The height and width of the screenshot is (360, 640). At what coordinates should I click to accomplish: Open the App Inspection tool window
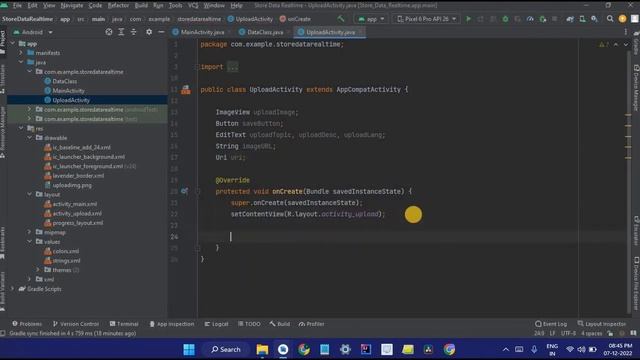(x=171, y=324)
